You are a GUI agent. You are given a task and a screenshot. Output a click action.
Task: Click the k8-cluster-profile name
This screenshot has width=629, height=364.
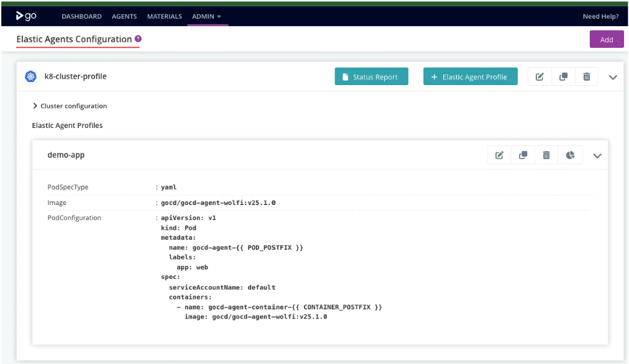coord(75,76)
